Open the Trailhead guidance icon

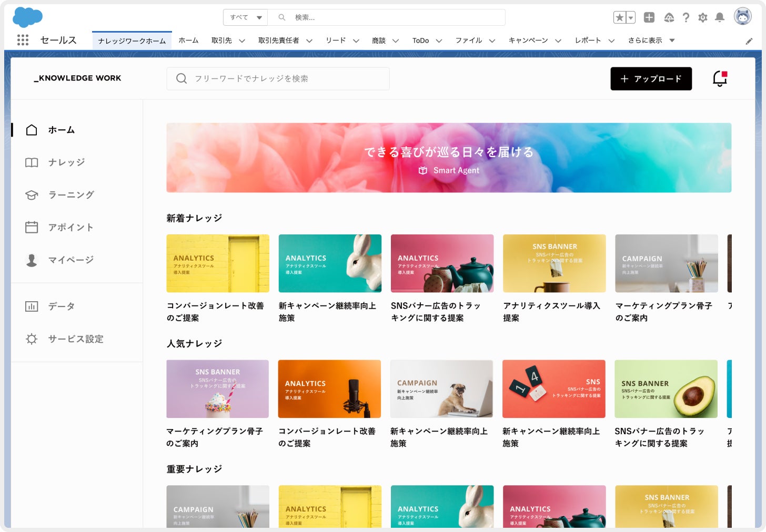click(669, 17)
